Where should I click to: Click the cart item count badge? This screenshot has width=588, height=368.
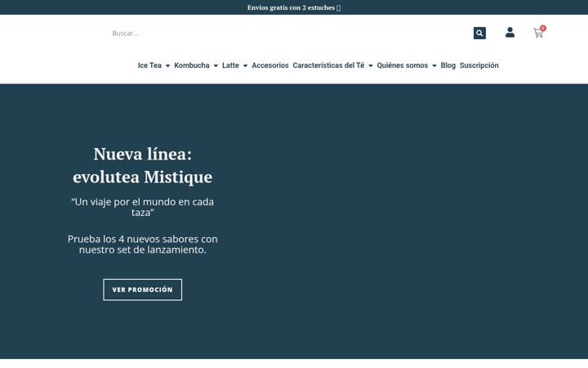(542, 28)
